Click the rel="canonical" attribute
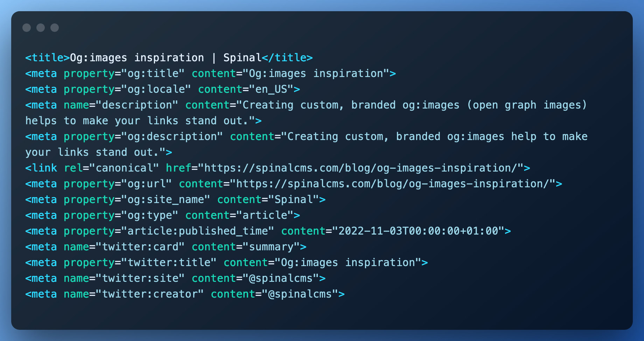Screen dimensions: 644x341 tap(111, 168)
